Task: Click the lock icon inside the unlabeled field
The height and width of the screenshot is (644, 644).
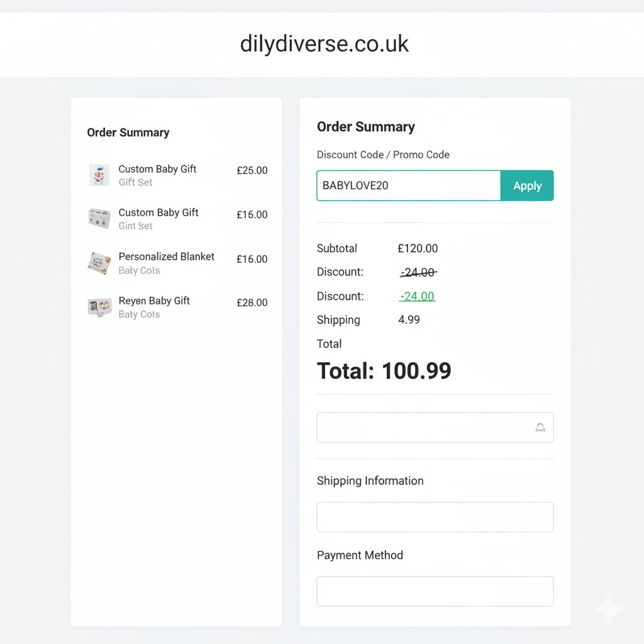Action: click(540, 428)
